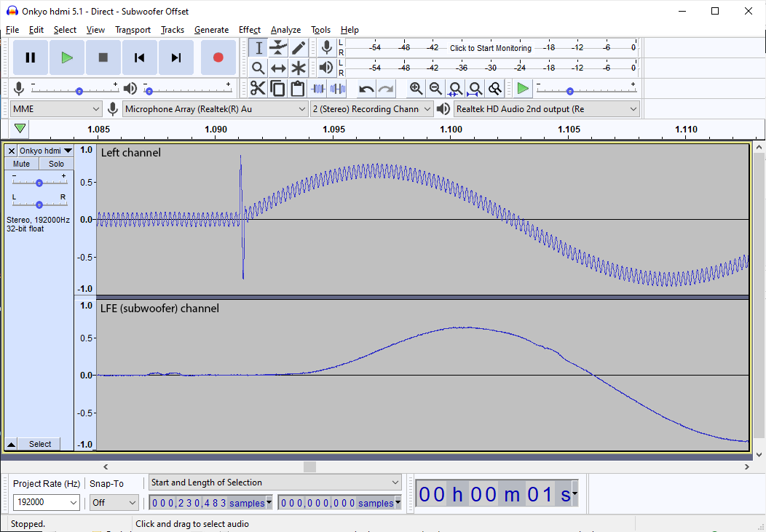This screenshot has height=532, width=766.
Task: Open the Edit menu
Action: [x=36, y=30]
